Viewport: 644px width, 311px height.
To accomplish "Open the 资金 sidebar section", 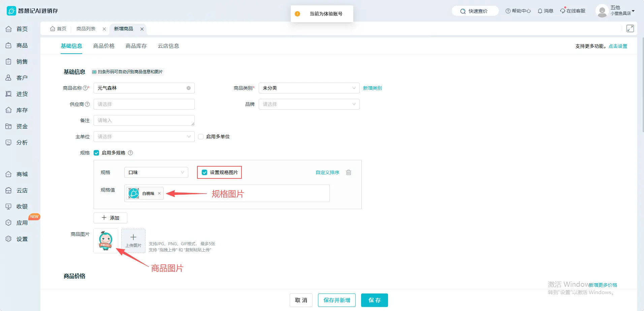I will [x=17, y=126].
